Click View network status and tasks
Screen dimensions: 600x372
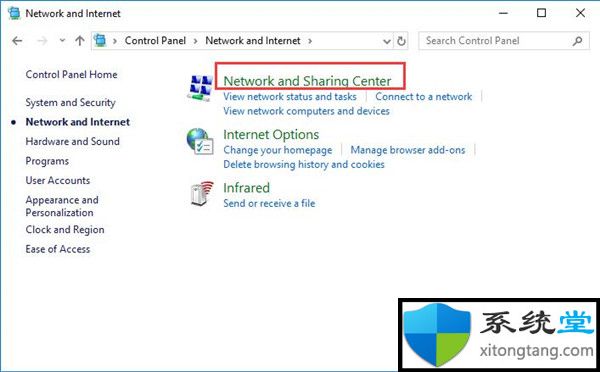click(x=290, y=96)
